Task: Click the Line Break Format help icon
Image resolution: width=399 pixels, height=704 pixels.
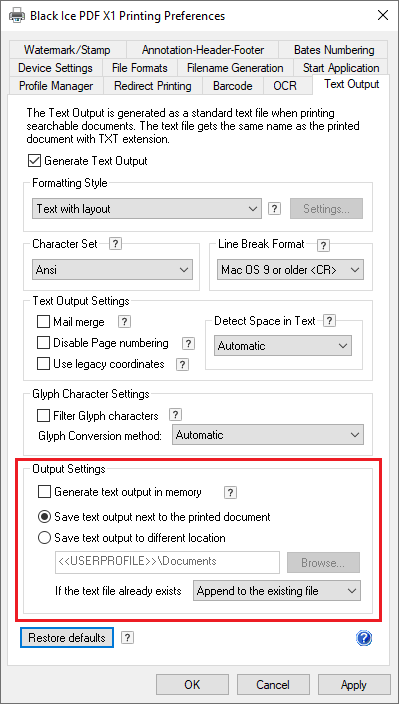Action: point(323,245)
